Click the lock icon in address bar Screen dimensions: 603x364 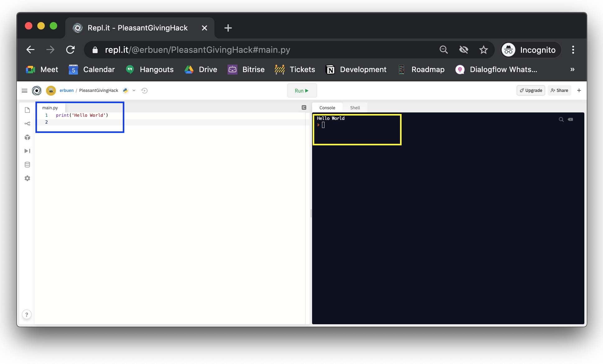point(95,50)
